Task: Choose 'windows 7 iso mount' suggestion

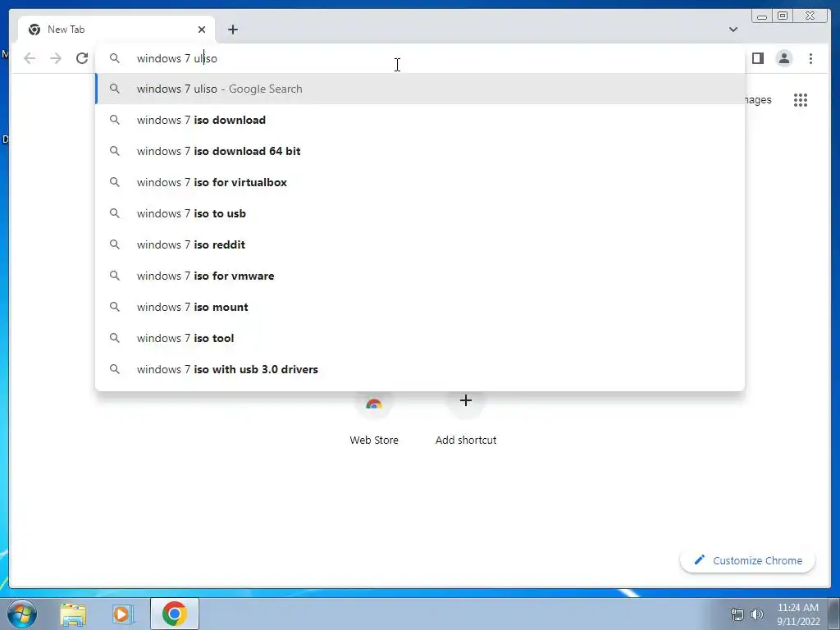Action: pyautogui.click(x=420, y=307)
